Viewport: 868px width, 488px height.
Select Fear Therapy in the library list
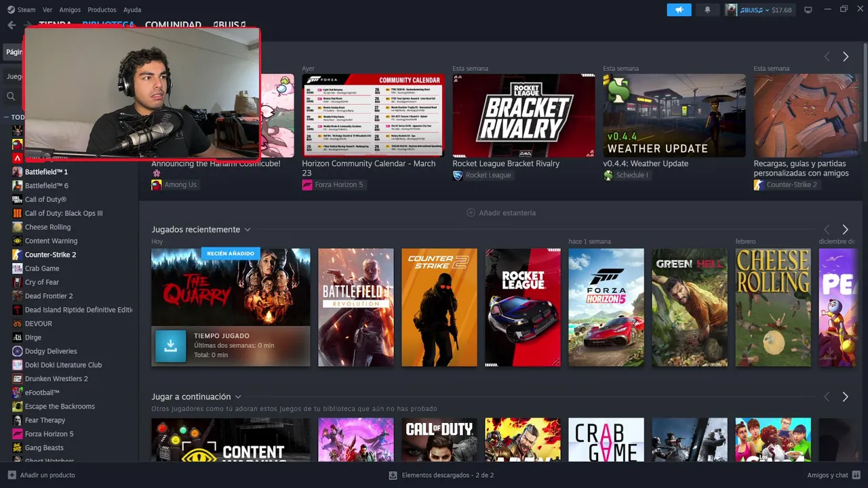coord(45,420)
